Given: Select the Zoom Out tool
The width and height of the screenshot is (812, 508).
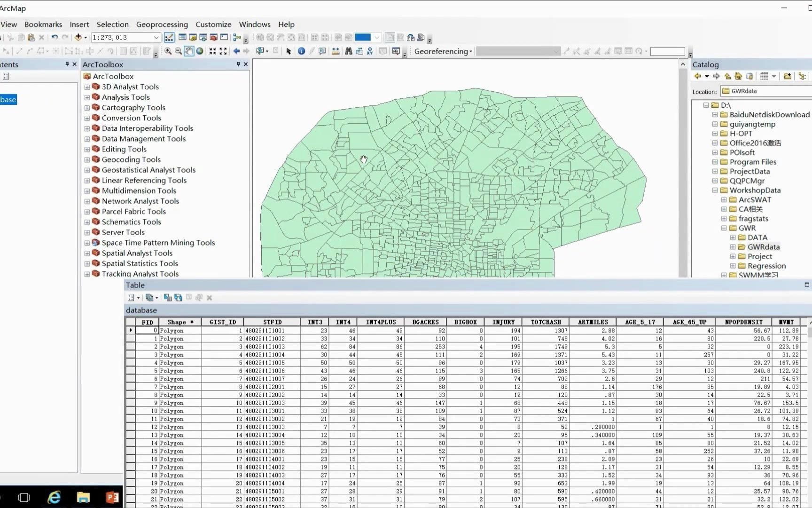Looking at the screenshot, I should coord(178,51).
